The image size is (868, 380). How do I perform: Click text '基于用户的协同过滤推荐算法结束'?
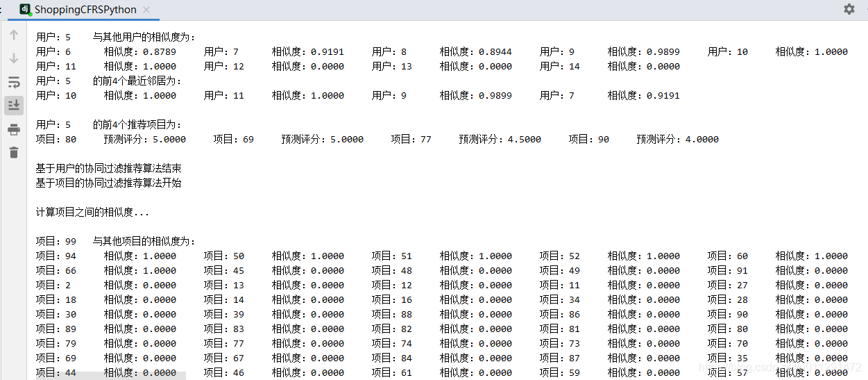109,168
